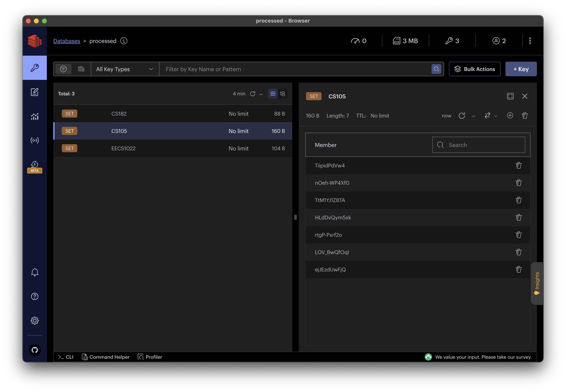Image resolution: width=566 pixels, height=392 pixels.
Task: Add members using the plus circle icon
Action: (x=510, y=115)
